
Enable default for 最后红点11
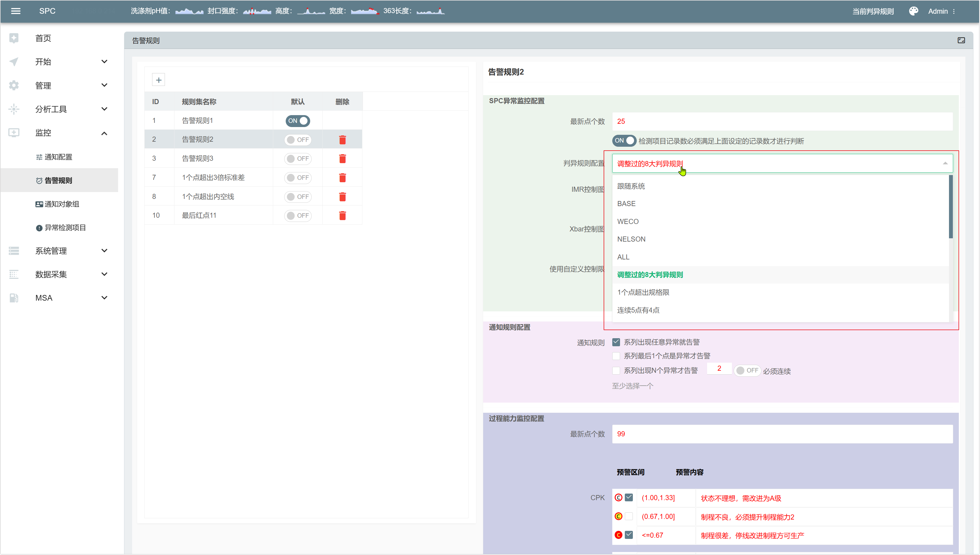[298, 216]
